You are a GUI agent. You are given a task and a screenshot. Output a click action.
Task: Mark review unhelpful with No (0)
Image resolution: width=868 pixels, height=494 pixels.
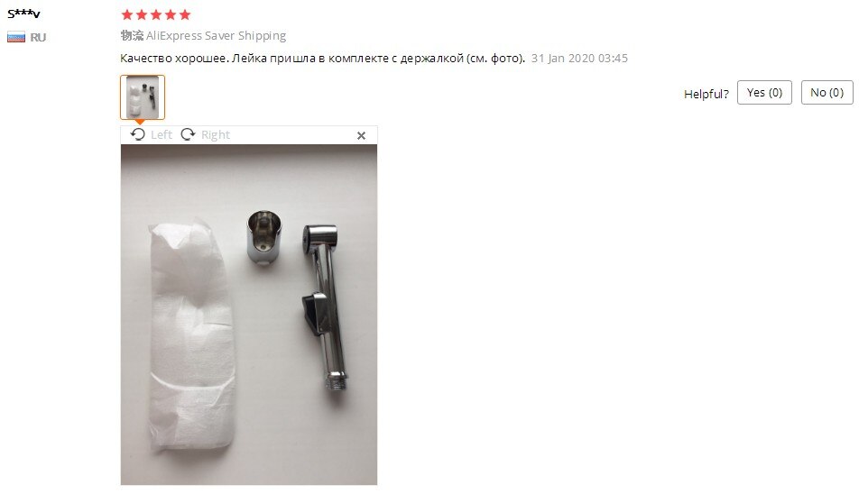click(x=827, y=92)
